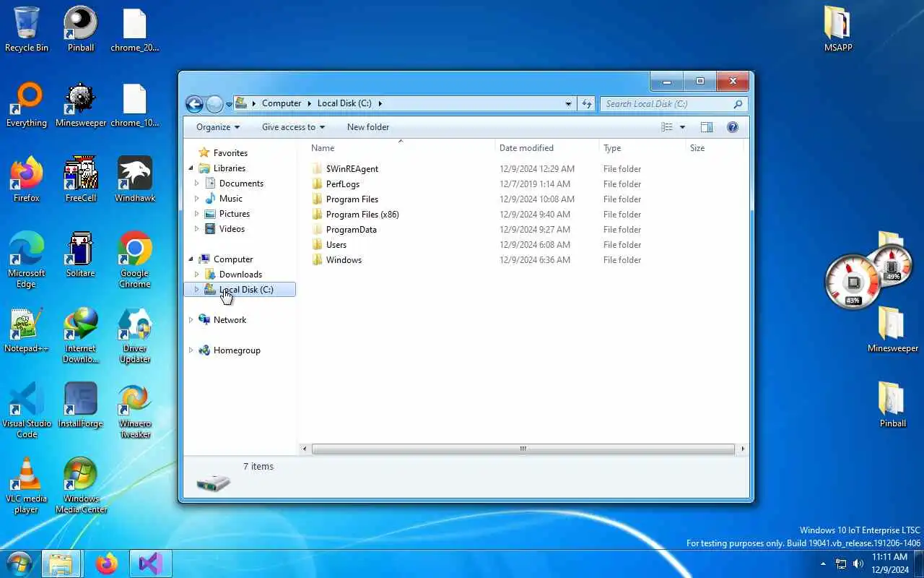Launch the FreeCell desktop shortcut

[x=81, y=180]
